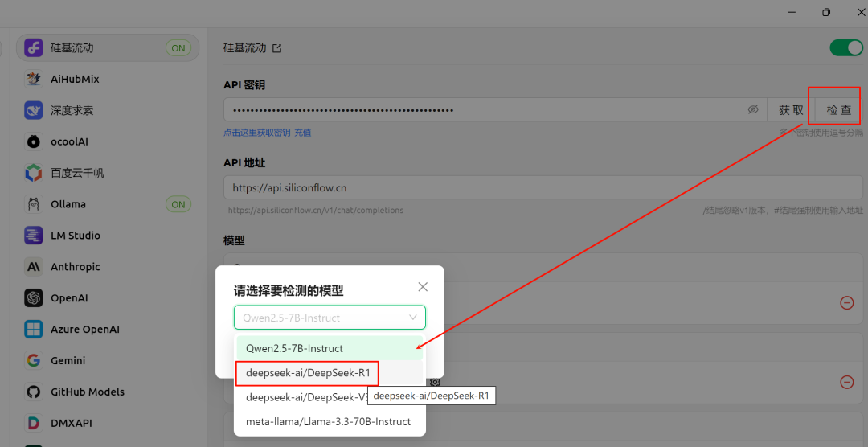The image size is (868, 447).
Task: Select the 硅基流动 provider icon in sidebar
Action: coord(33,47)
